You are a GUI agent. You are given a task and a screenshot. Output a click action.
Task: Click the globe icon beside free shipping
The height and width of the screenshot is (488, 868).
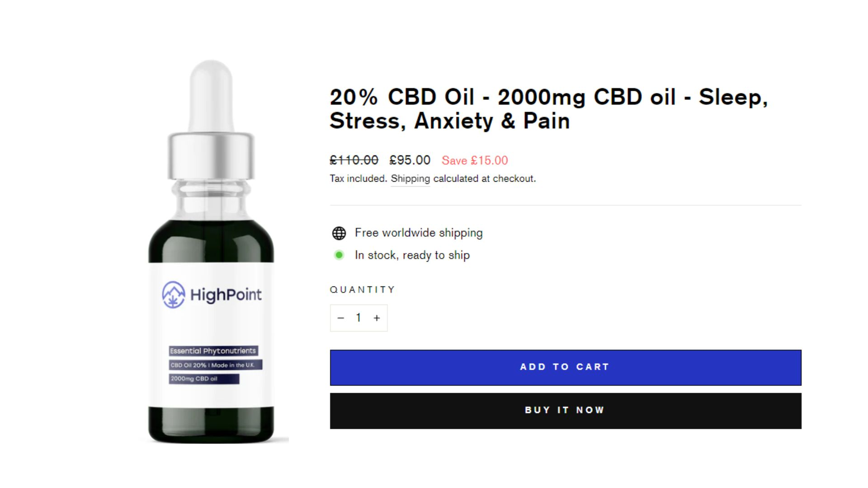[x=339, y=233]
